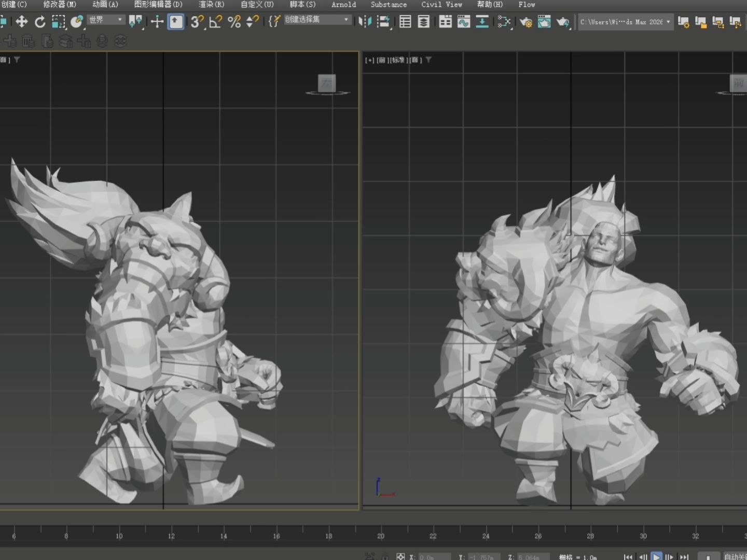Click the Use Pivot Point Center icon
The image size is (747, 560).
[x=136, y=22]
